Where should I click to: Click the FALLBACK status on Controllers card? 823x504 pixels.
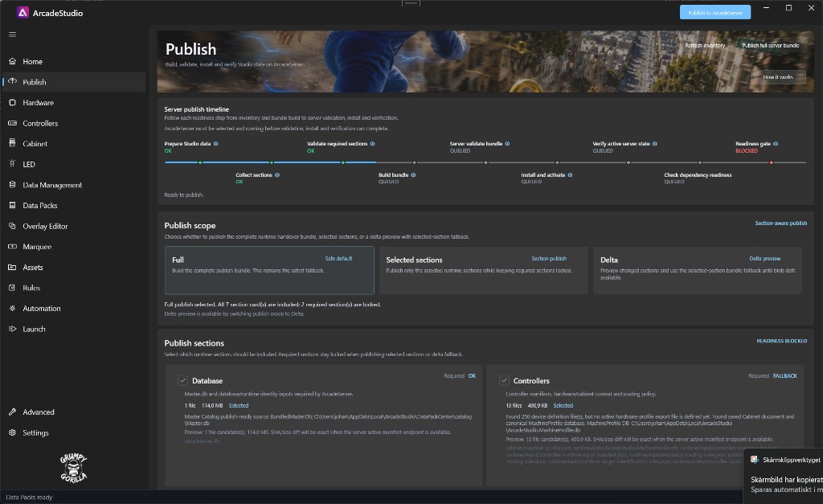[x=784, y=376]
